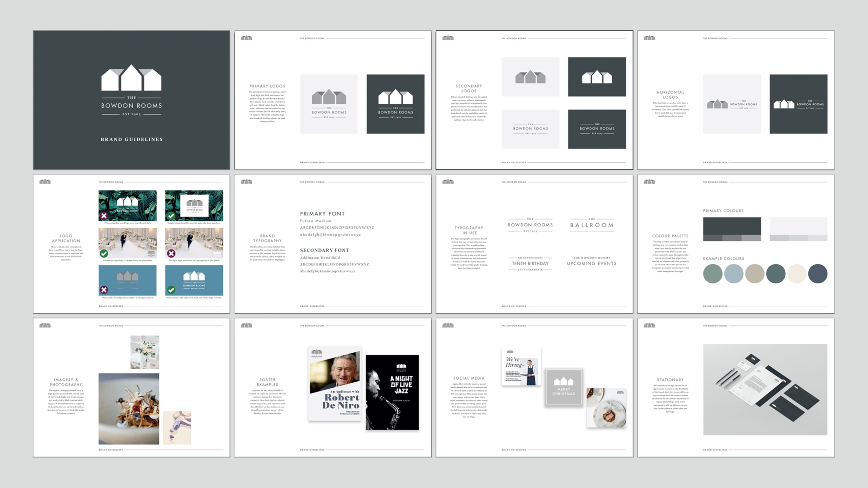
Task: Select the 'UPCOMING EVENTS' typography example
Action: coord(592,261)
